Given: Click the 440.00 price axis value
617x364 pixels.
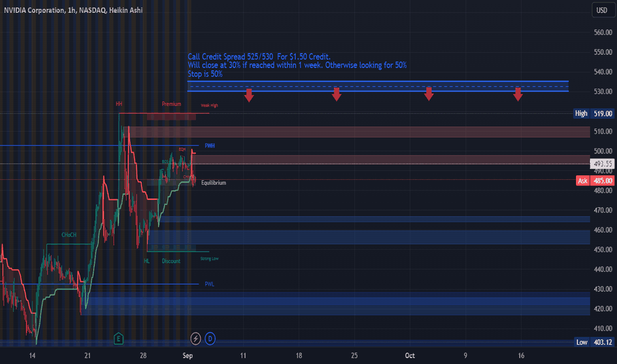Looking at the screenshot, I should [x=603, y=269].
